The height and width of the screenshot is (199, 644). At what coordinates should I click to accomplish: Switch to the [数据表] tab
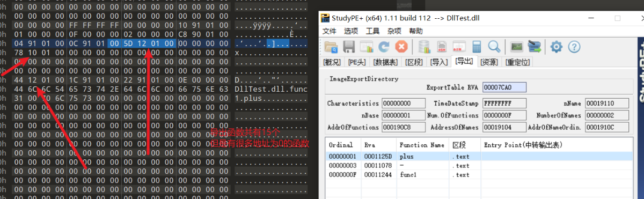[386, 62]
